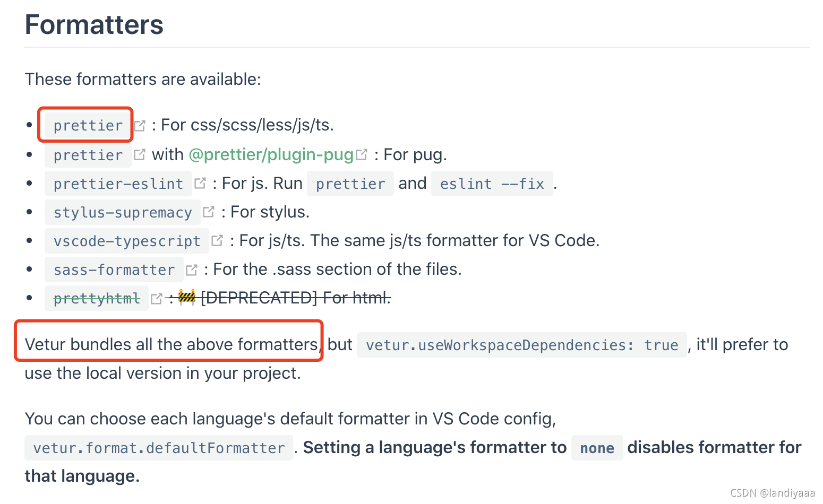This screenshot has width=823, height=504.
Task: Click '[DEPRECATED] For html.' strikethrough text
Action: (x=296, y=298)
